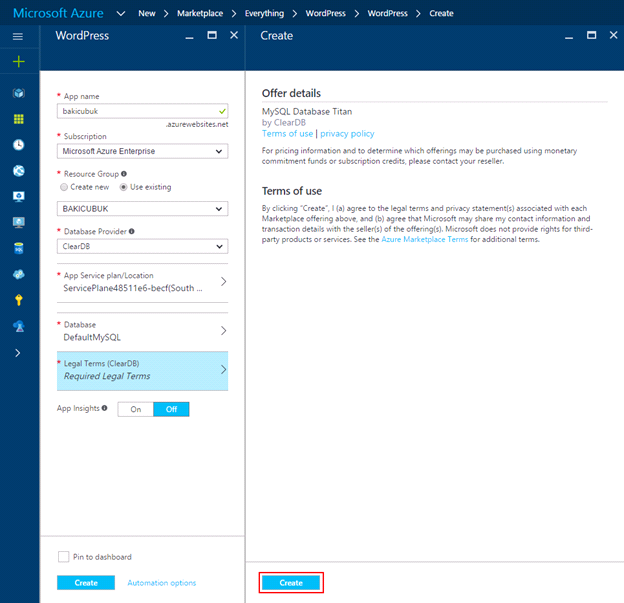Click Create button in WordPress blade
Image resolution: width=624 pixels, height=603 pixels.
(86, 583)
